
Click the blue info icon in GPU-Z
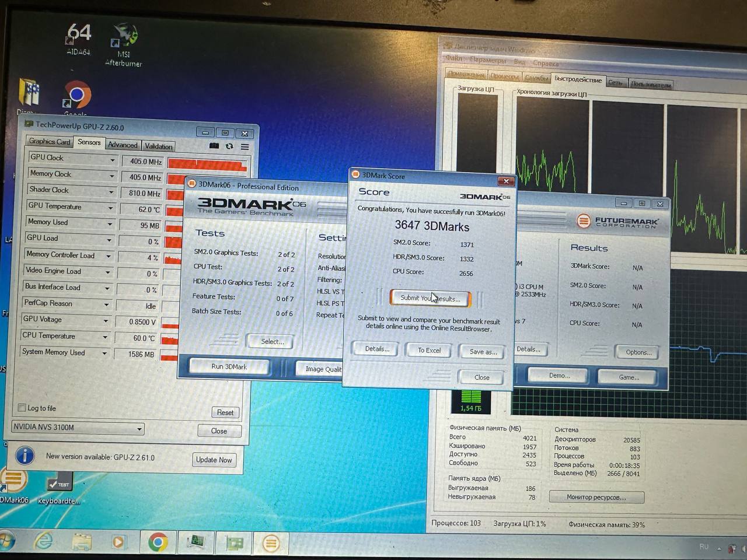pyautogui.click(x=25, y=455)
